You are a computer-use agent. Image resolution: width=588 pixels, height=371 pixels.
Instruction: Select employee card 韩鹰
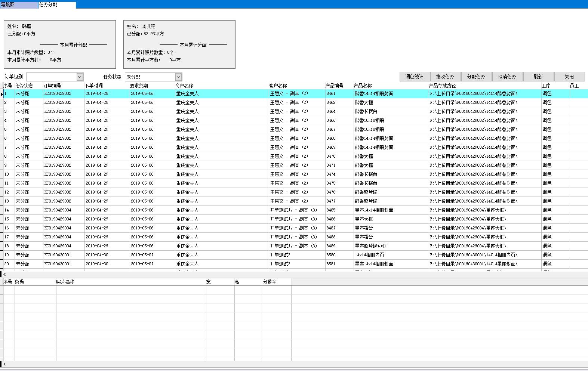tap(60, 44)
